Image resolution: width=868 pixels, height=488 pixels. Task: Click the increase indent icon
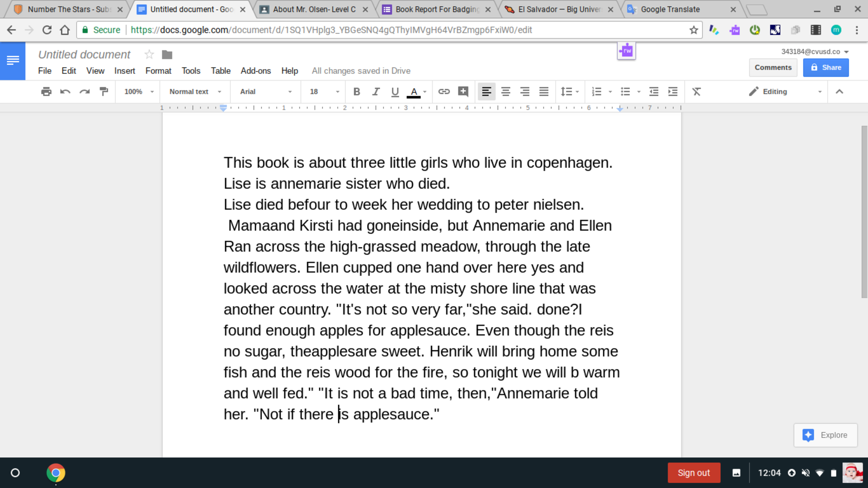673,92
